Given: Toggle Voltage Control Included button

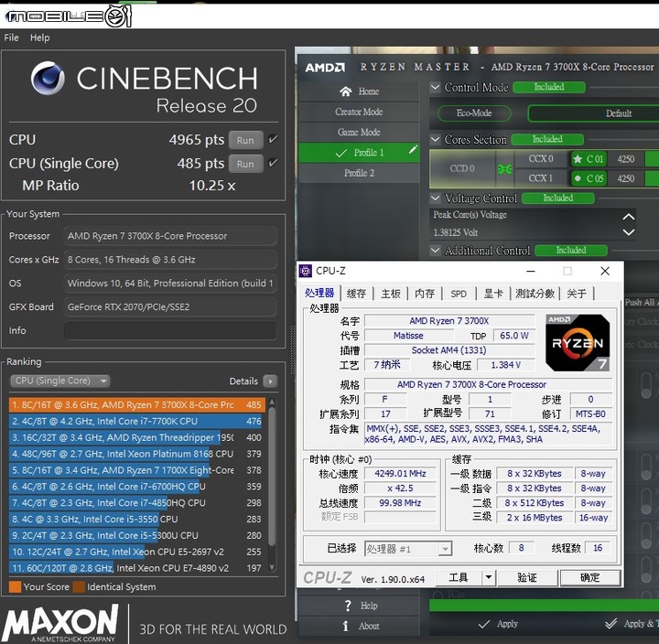Looking at the screenshot, I should [x=558, y=198].
